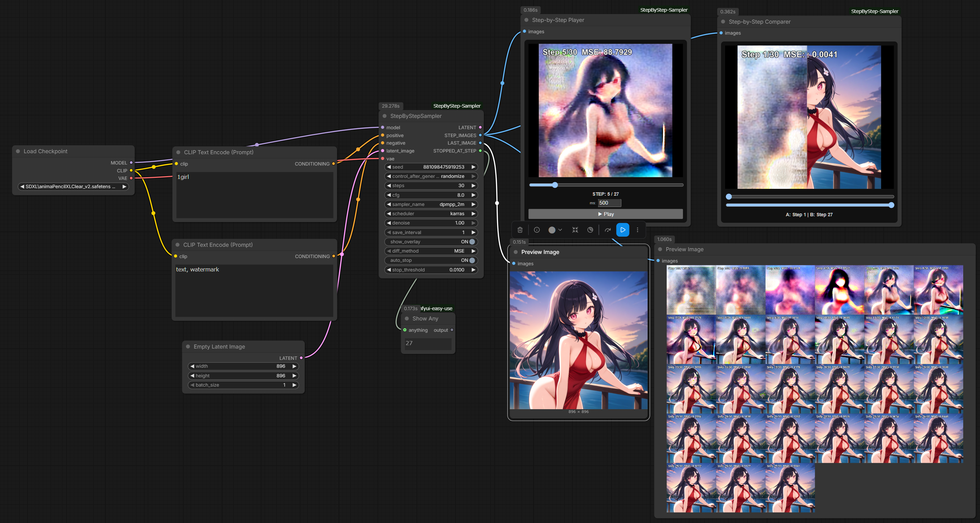Run the selected node with the blue play button
980x523 pixels.
tap(622, 230)
